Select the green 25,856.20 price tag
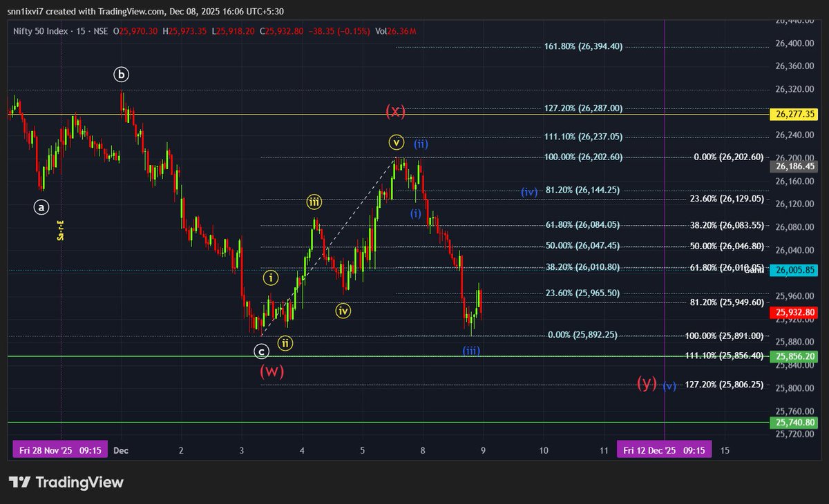829x504 pixels. coord(794,356)
